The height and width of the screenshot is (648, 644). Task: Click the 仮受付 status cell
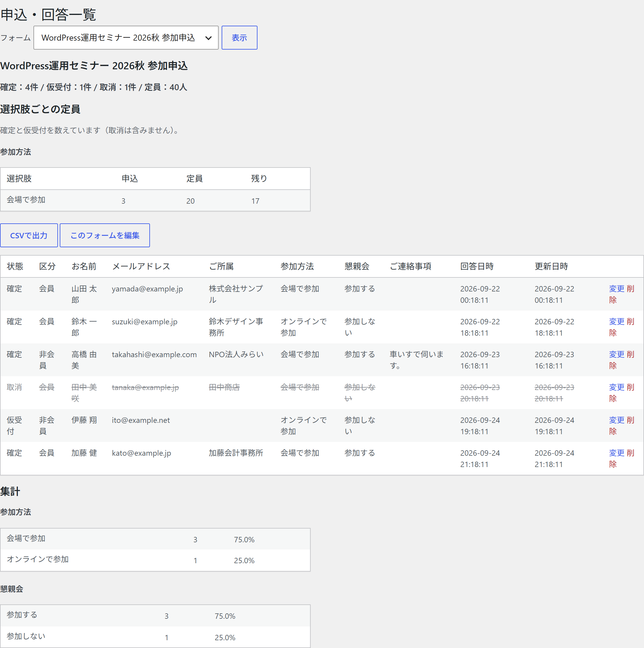(14, 426)
